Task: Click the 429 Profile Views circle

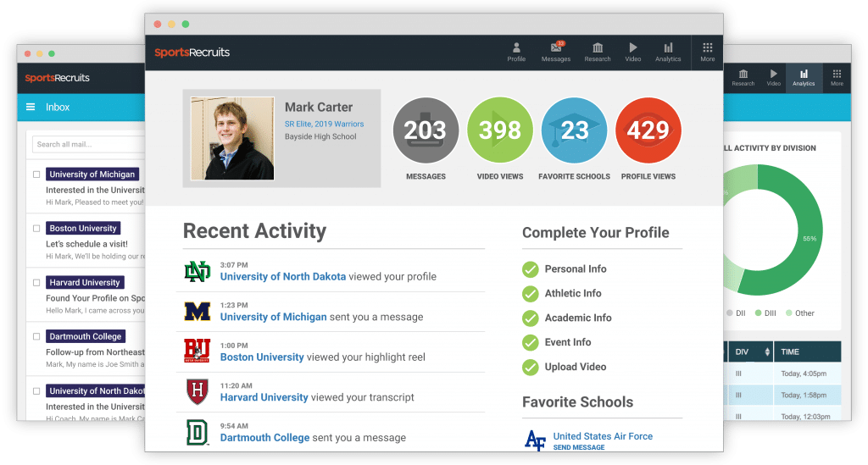Action: coord(648,130)
